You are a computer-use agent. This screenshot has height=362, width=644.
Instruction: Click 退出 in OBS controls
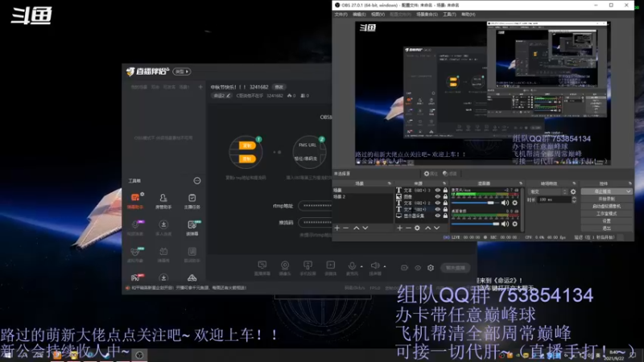tap(607, 228)
